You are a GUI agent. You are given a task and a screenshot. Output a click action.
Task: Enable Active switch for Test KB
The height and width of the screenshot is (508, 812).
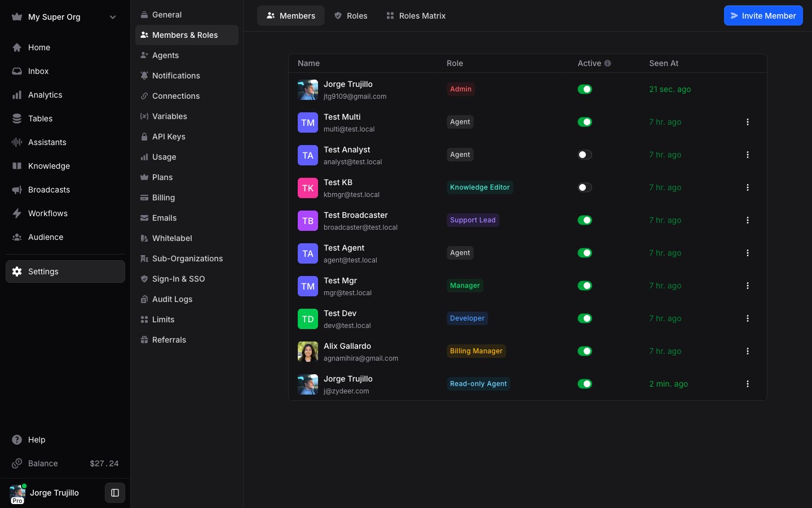point(585,187)
